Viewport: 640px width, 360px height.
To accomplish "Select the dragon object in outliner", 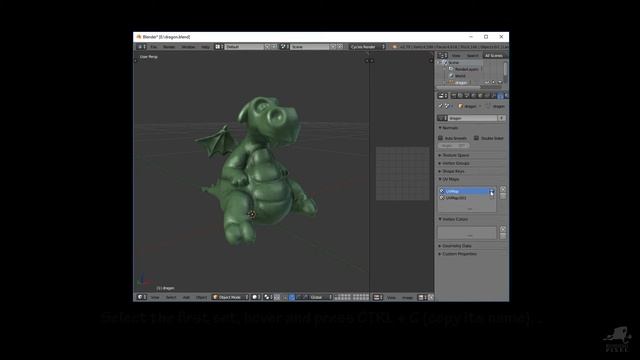I will point(460,82).
